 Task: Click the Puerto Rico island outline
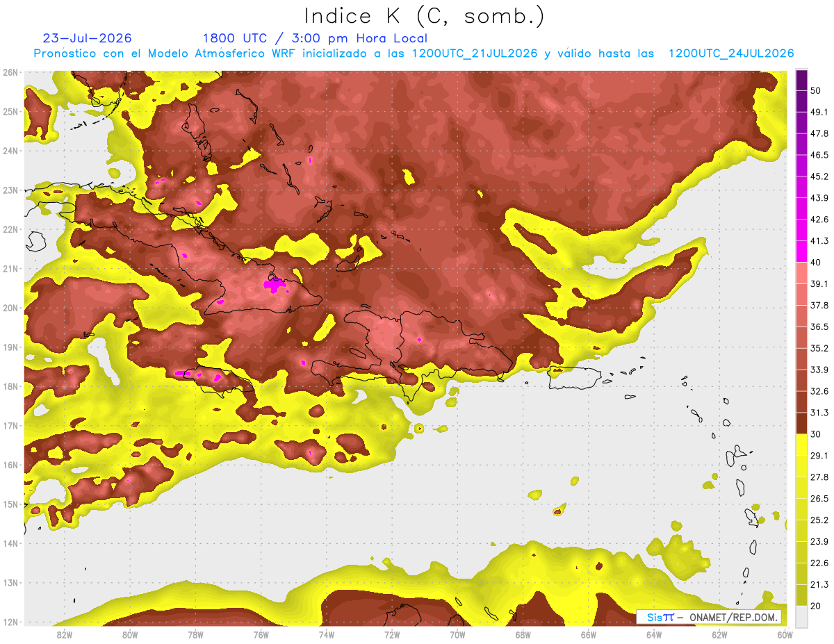pyautogui.click(x=574, y=378)
